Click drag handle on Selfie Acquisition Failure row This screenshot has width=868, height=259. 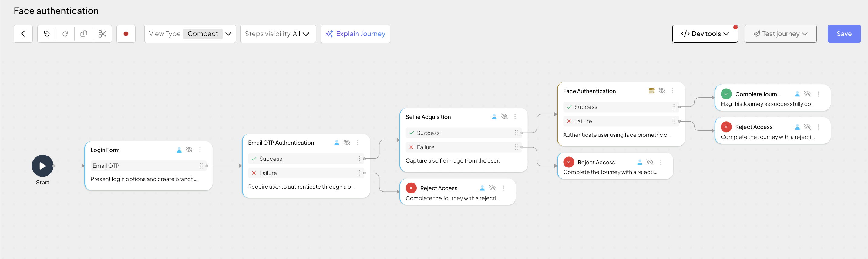coord(516,147)
